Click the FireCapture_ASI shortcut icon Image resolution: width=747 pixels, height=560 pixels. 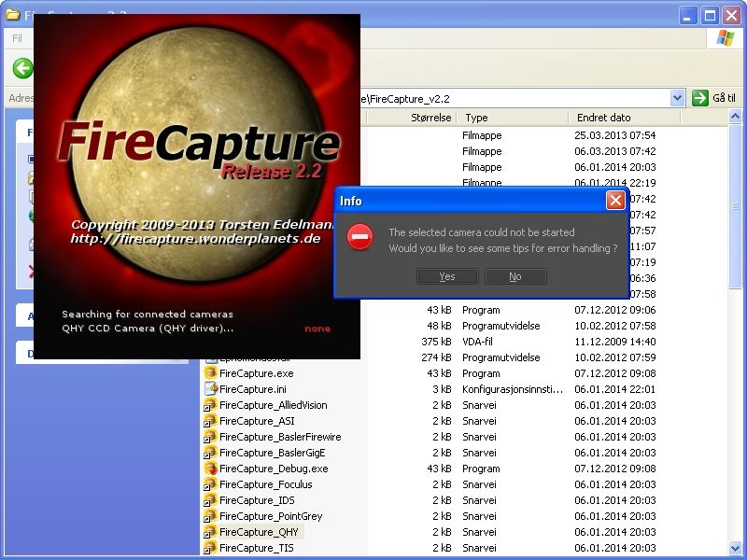pos(210,421)
